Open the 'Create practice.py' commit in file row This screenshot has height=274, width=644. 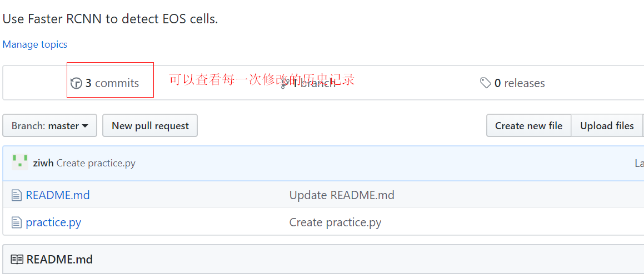335,223
